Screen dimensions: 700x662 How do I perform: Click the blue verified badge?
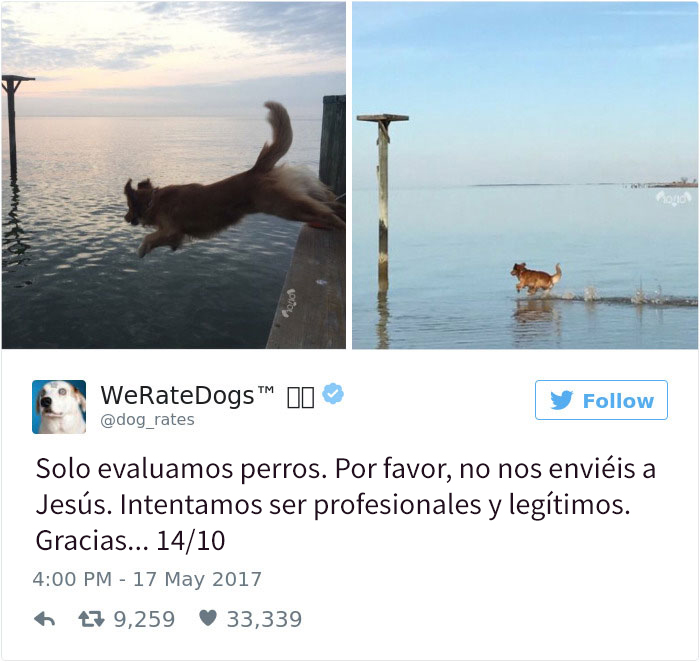click(333, 394)
